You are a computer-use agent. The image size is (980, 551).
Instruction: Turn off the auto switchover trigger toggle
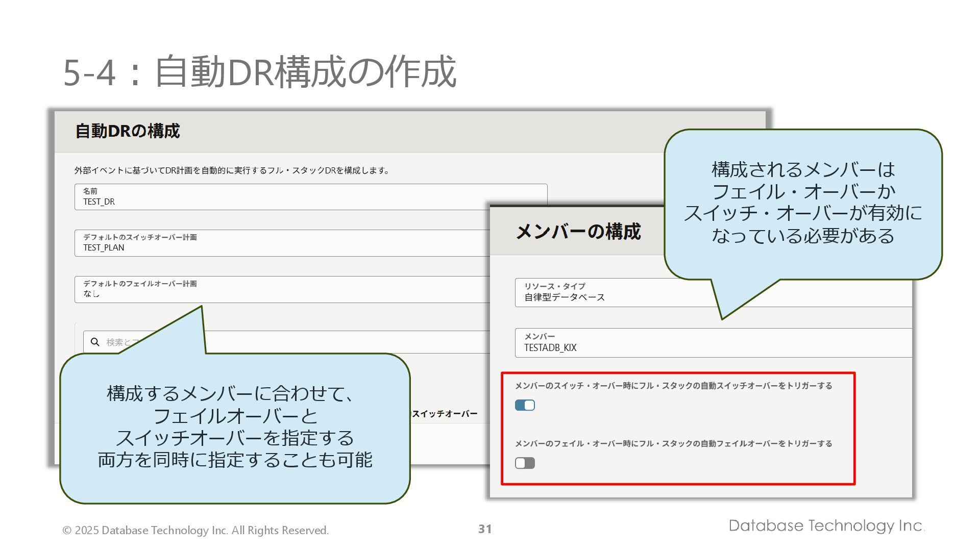point(525,405)
